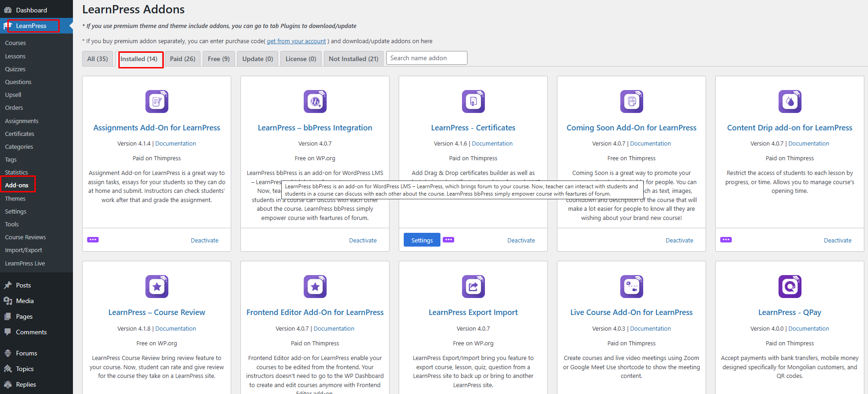This screenshot has width=868, height=394.
Task: Click the Assignments add-on icon
Action: [156, 101]
